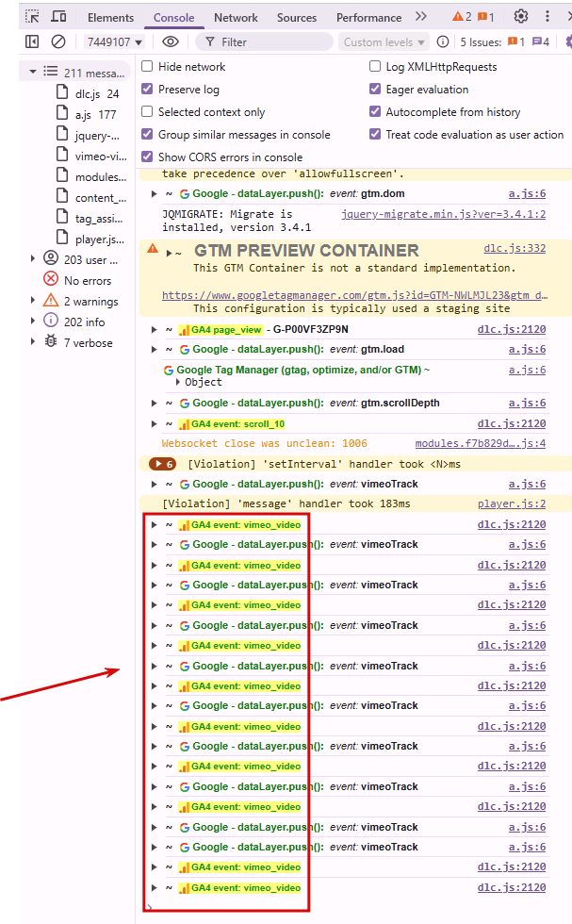The height and width of the screenshot is (924, 572).
Task: Expand the GA4 event scroll_10 entry
Action: [x=155, y=424]
